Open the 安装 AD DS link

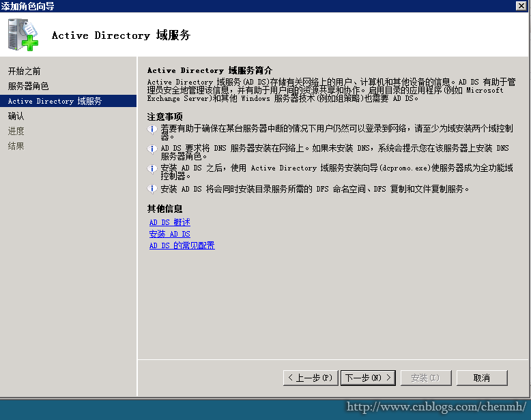tap(170, 234)
